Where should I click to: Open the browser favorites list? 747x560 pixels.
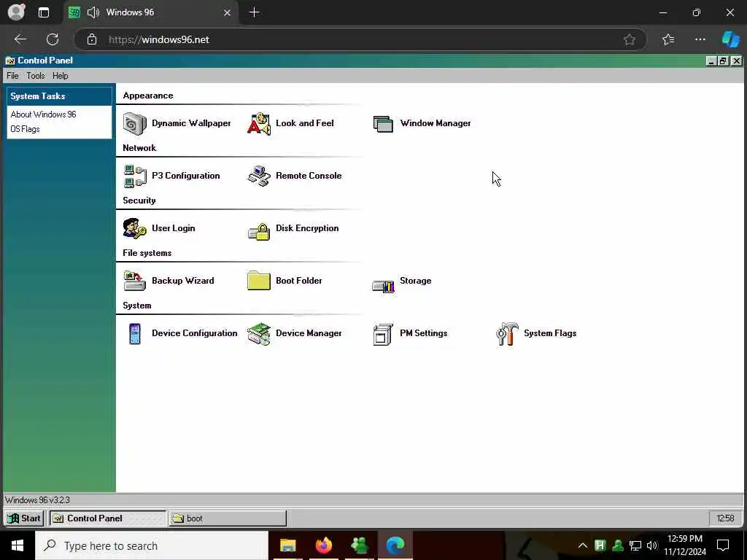(668, 39)
